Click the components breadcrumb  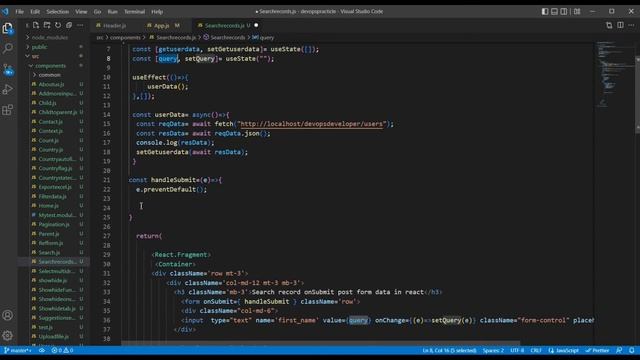click(125, 38)
